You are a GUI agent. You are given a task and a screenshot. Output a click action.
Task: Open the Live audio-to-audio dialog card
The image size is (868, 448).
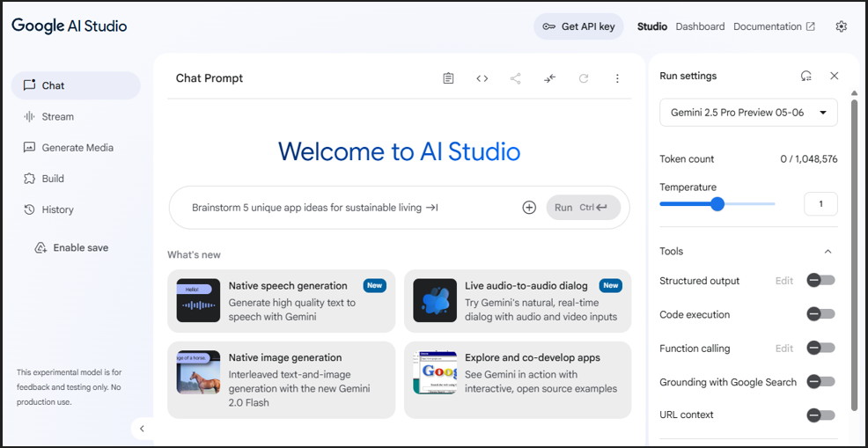[x=518, y=301]
